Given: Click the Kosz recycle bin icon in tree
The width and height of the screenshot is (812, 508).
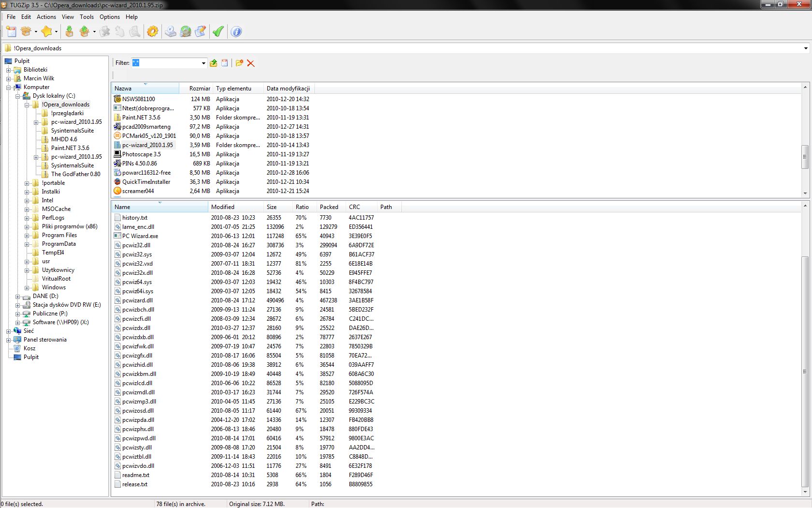Looking at the screenshot, I should pos(17,348).
